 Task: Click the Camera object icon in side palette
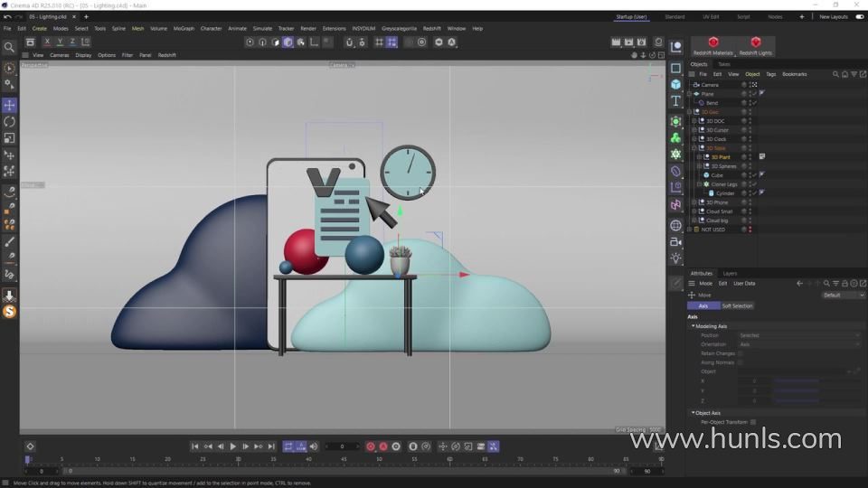click(x=675, y=242)
